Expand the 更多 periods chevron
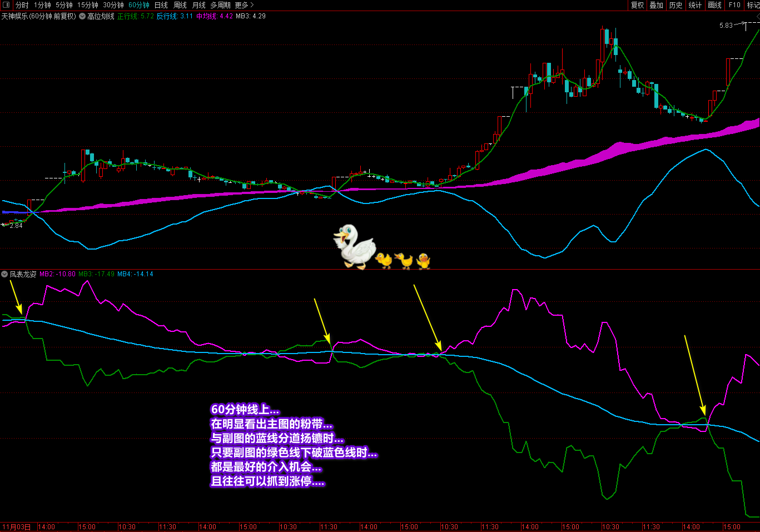The height and width of the screenshot is (532, 760). click(251, 5)
